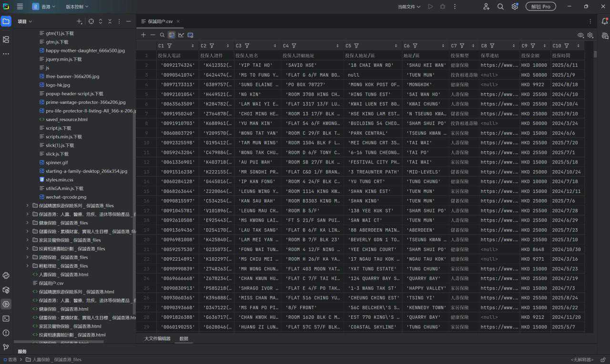Open the 当前文件 run configuration dropdown
610x364 pixels.
click(x=409, y=7)
